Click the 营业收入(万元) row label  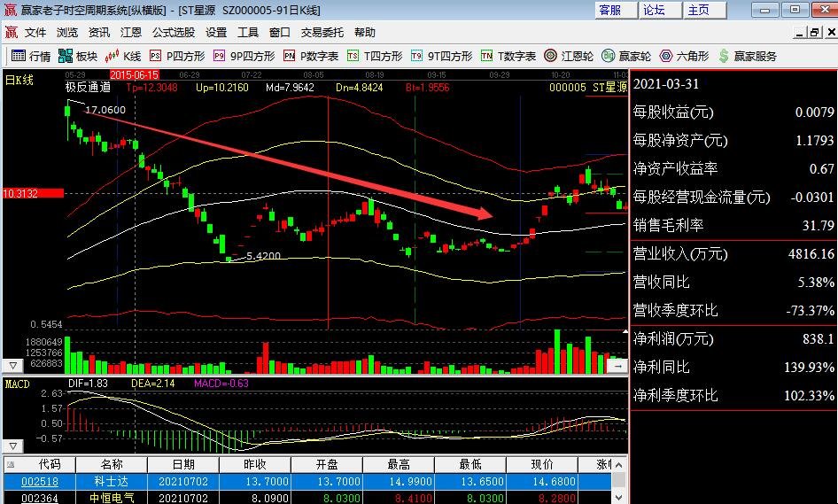click(x=679, y=254)
